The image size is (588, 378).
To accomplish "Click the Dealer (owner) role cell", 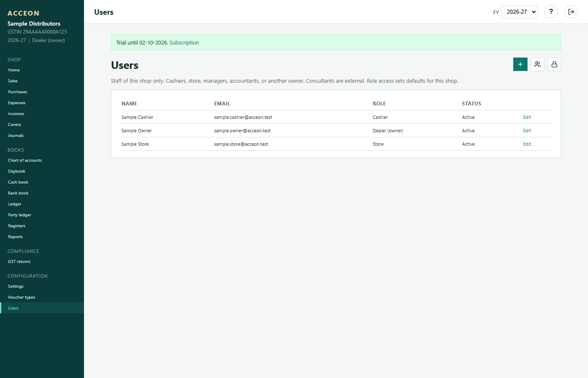I will click(x=388, y=131).
